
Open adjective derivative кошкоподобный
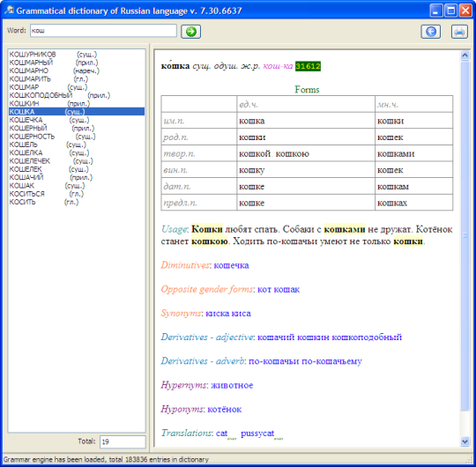coord(367,337)
